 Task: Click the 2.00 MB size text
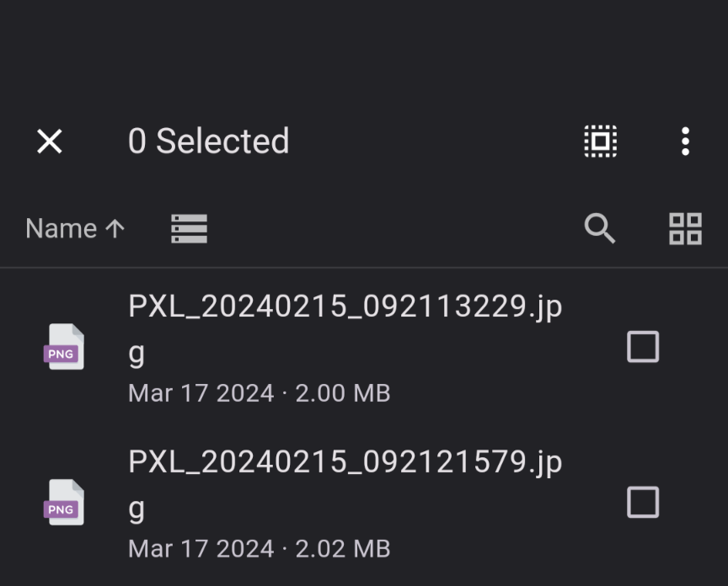coord(343,393)
